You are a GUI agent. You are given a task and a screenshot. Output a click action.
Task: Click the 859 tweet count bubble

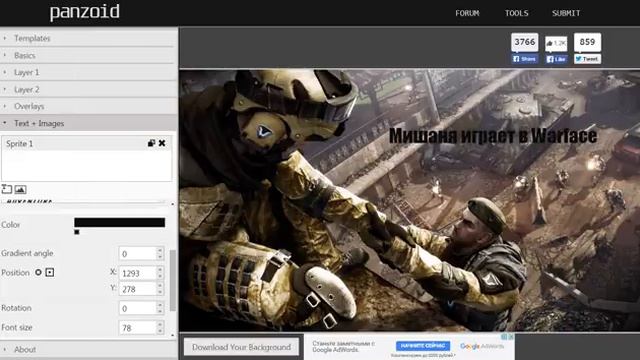pos(587,42)
